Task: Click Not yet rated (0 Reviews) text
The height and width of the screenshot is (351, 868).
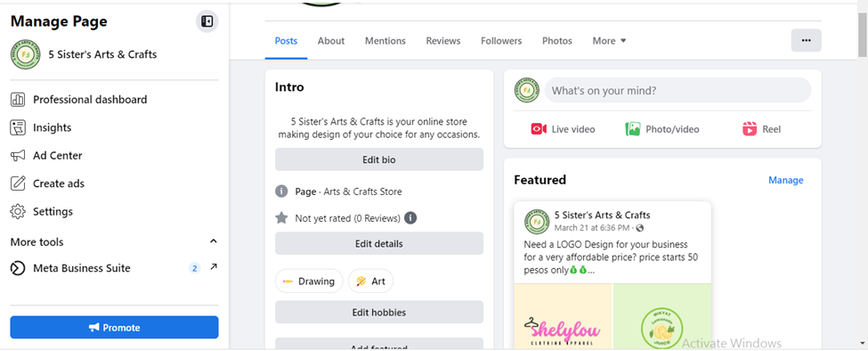Action: click(347, 218)
